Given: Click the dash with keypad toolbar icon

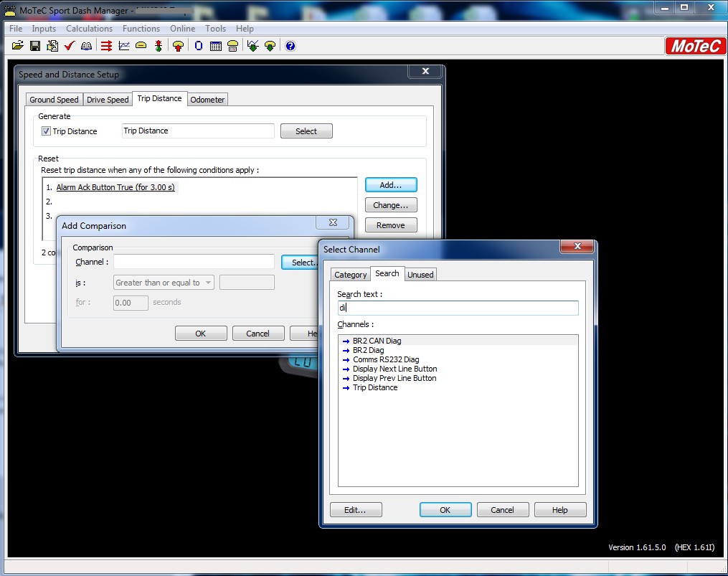Looking at the screenshot, I should point(232,45).
